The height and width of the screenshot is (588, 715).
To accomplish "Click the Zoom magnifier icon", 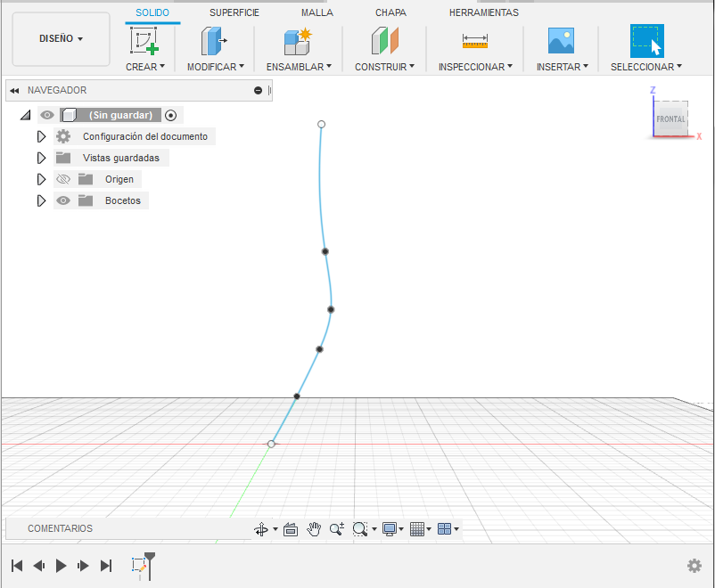I will point(337,529).
